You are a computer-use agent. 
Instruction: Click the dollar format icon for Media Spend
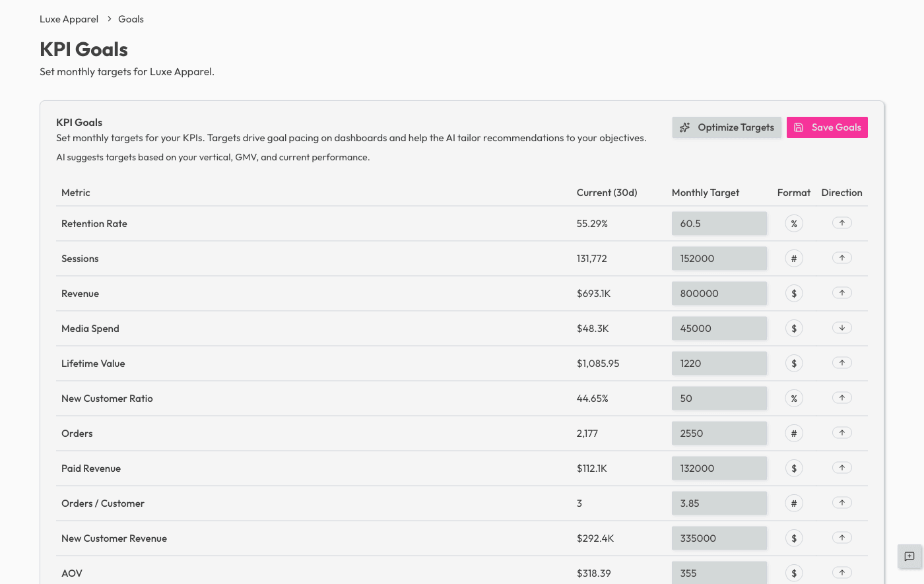(x=794, y=328)
